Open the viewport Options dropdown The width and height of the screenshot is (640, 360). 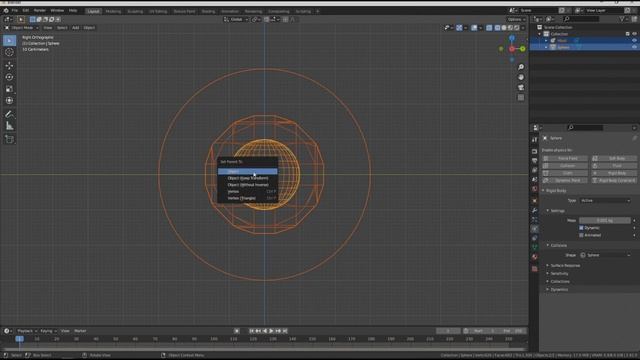coord(516,19)
